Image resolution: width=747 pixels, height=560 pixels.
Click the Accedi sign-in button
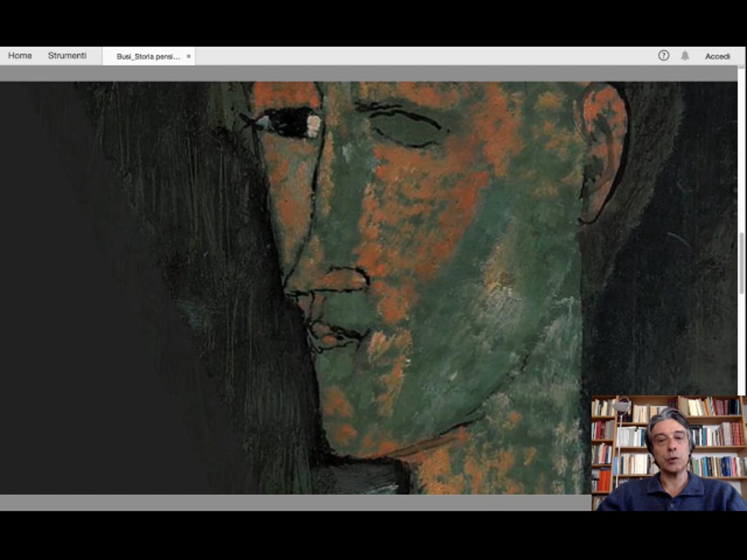tap(718, 56)
